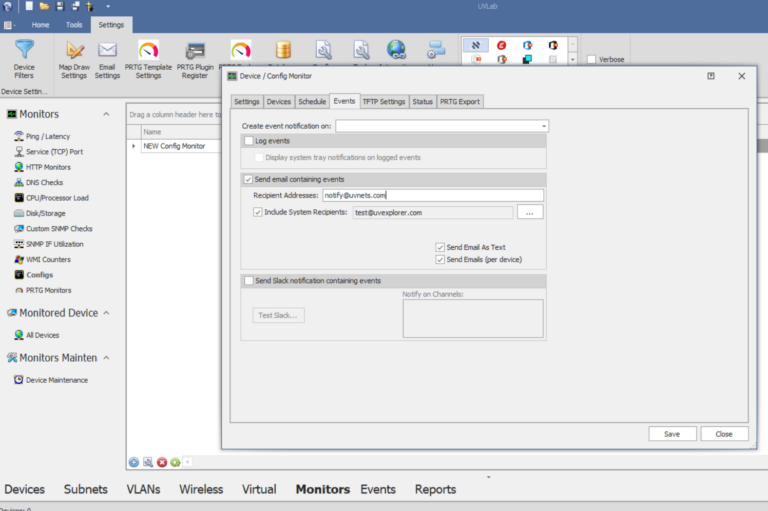Click the Recipient Addresses input field
This screenshot has width=768, height=511.
(433, 195)
